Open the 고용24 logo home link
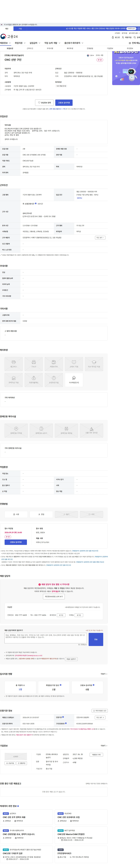 9,36
